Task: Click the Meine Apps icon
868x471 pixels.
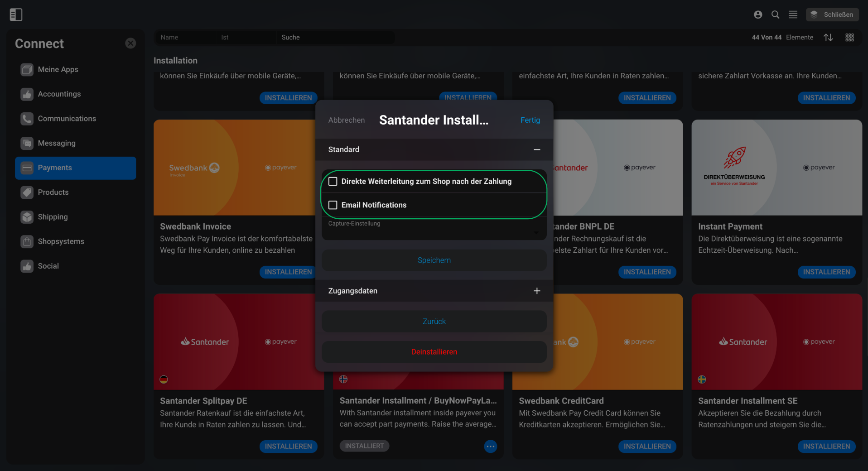Action: [27, 70]
